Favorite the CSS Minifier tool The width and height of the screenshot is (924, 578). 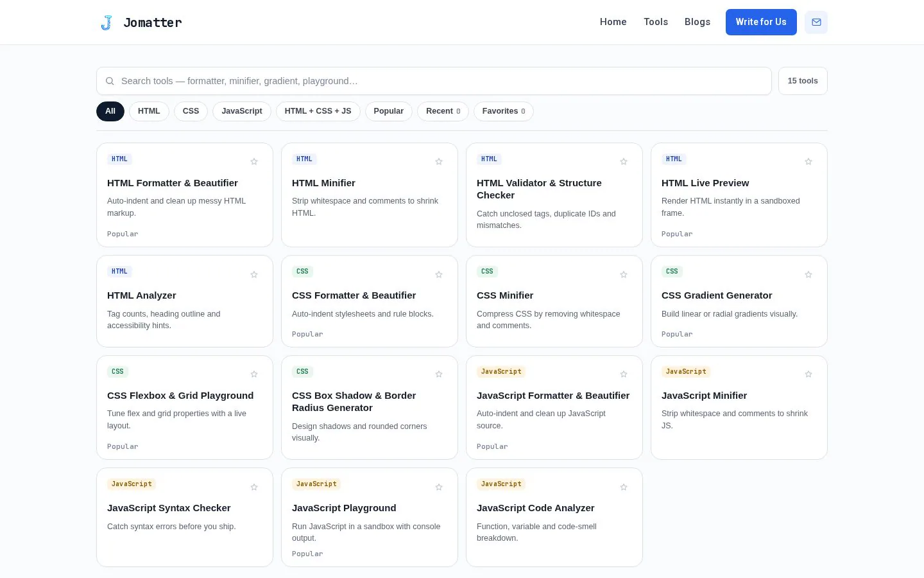coord(624,275)
